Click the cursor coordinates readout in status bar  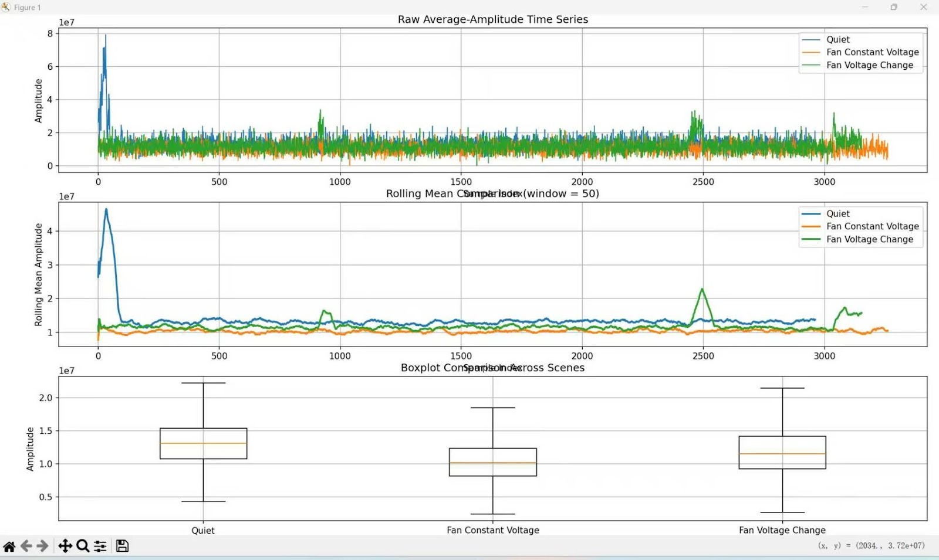click(x=871, y=546)
